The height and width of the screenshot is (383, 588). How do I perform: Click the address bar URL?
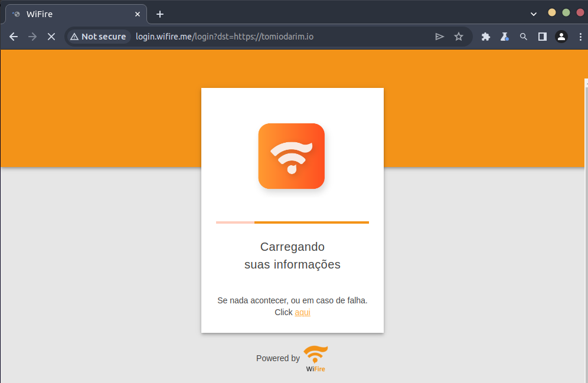click(224, 37)
